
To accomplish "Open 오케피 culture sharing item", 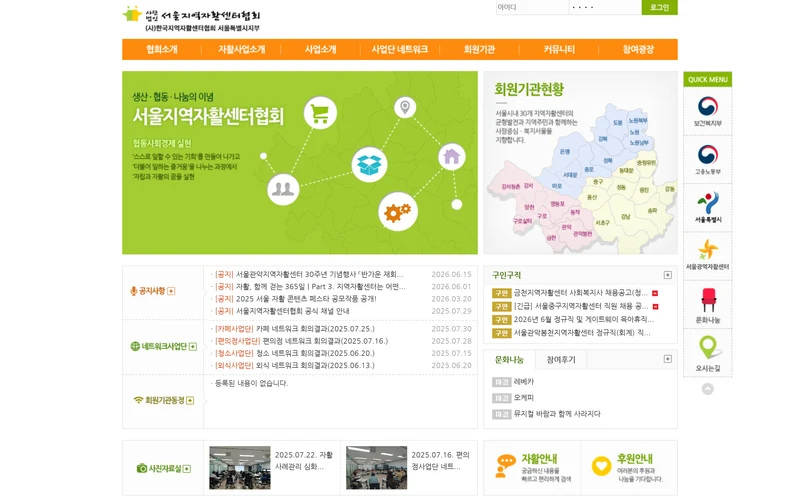I will tap(523, 398).
